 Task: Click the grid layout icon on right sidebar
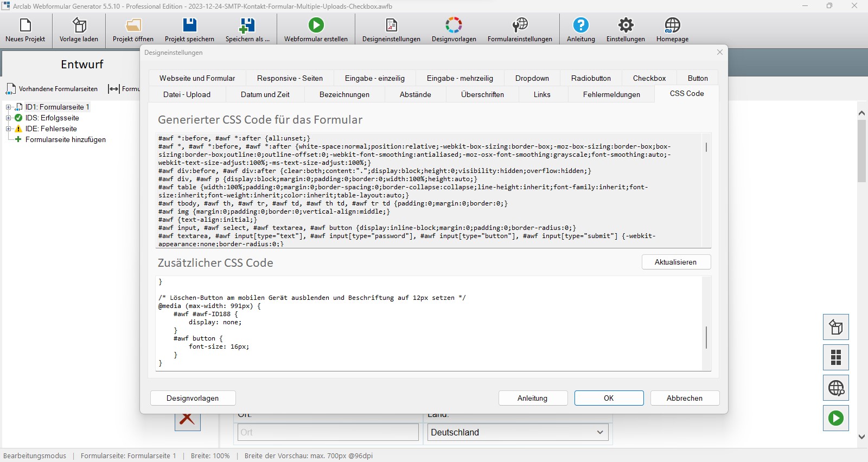(x=835, y=357)
